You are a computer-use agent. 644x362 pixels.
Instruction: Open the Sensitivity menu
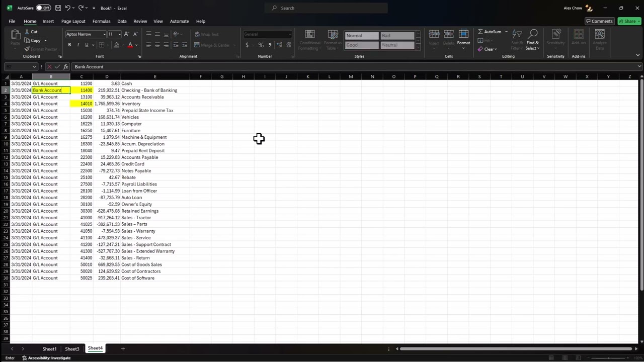[556, 38]
